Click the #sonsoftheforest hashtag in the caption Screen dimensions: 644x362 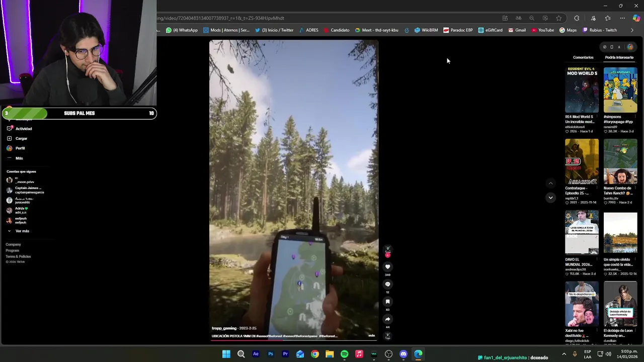coord(269,336)
